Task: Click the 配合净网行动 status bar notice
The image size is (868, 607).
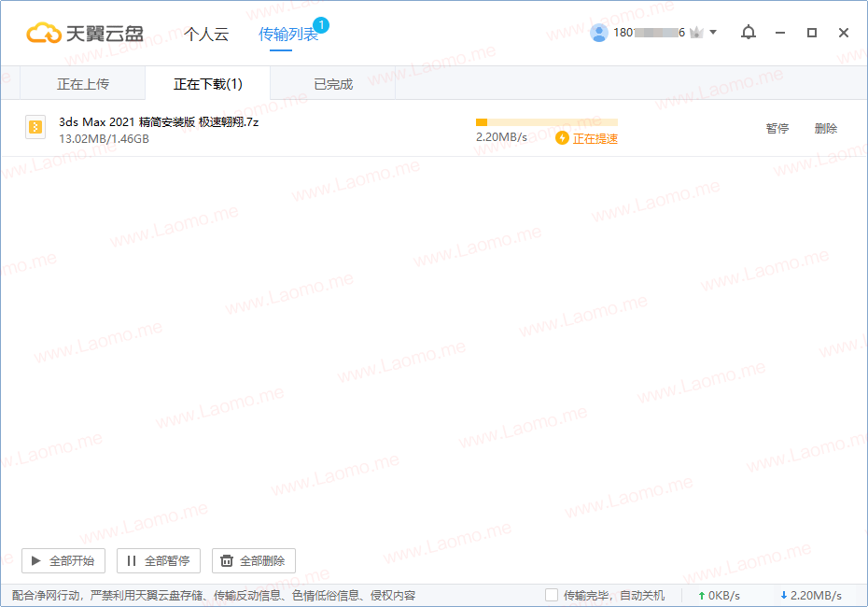Action: (214, 596)
